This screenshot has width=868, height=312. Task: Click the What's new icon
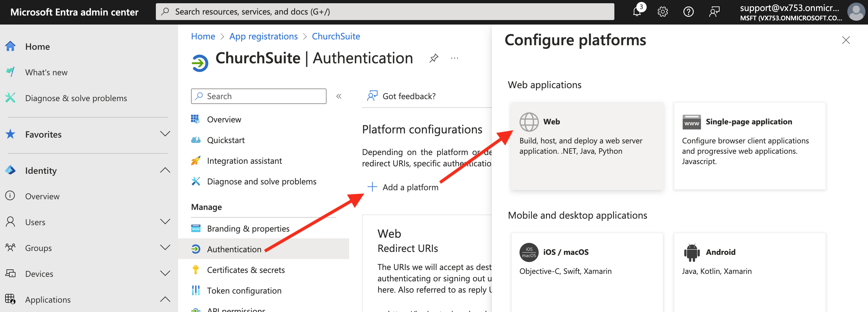click(x=10, y=72)
